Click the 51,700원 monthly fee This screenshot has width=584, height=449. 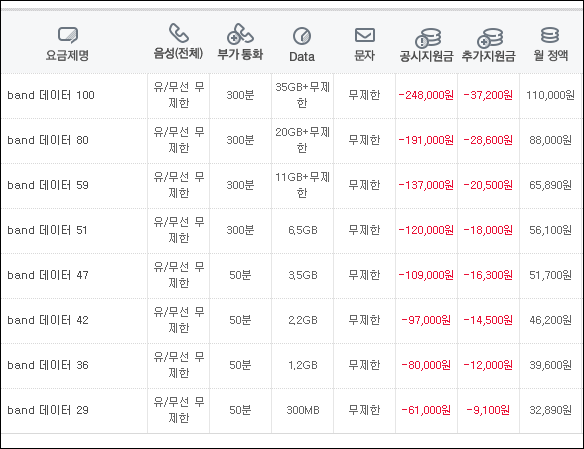tap(550, 276)
